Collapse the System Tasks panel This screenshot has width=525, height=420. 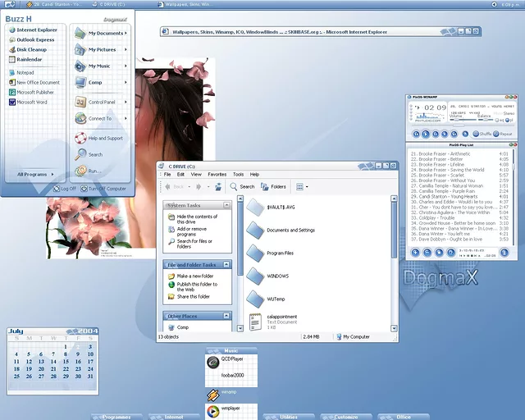click(x=226, y=205)
